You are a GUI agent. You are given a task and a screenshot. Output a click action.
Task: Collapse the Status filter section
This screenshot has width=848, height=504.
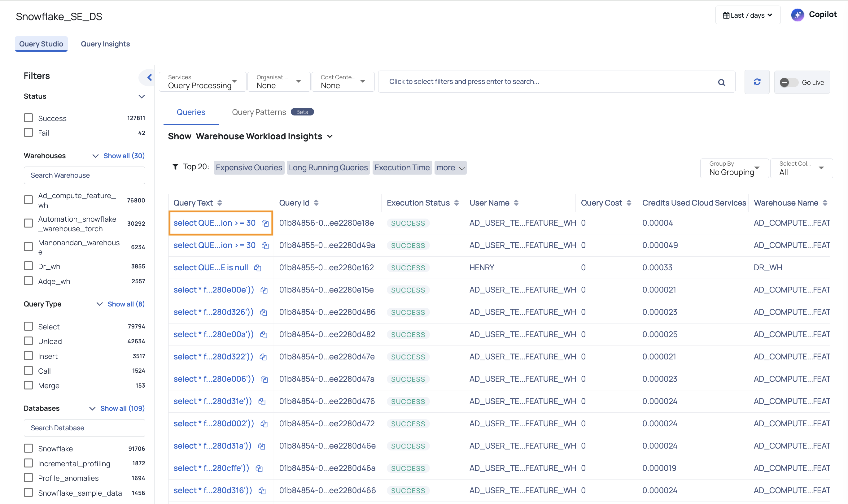[x=142, y=97]
